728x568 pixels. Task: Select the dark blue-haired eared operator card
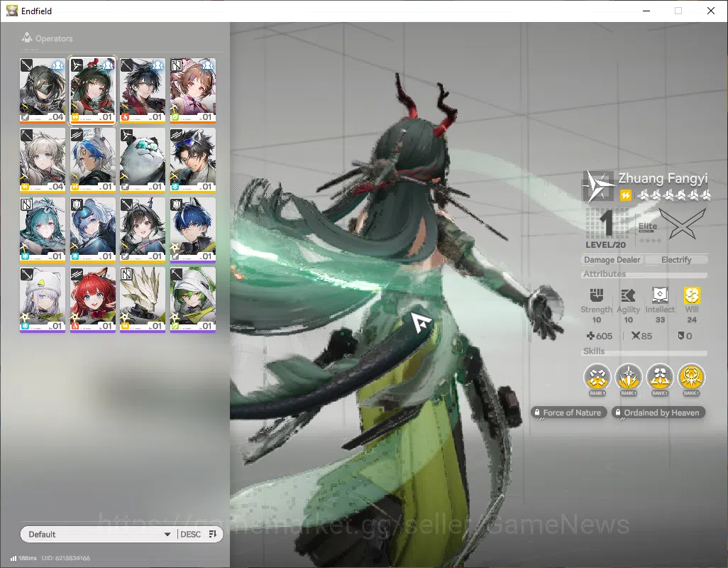point(193,230)
